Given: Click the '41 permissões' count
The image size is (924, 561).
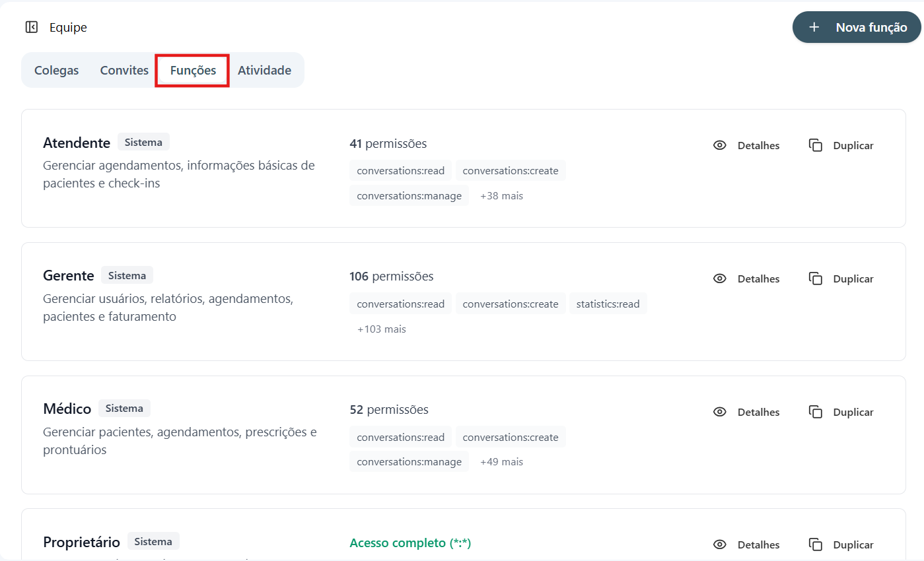Looking at the screenshot, I should coord(388,143).
